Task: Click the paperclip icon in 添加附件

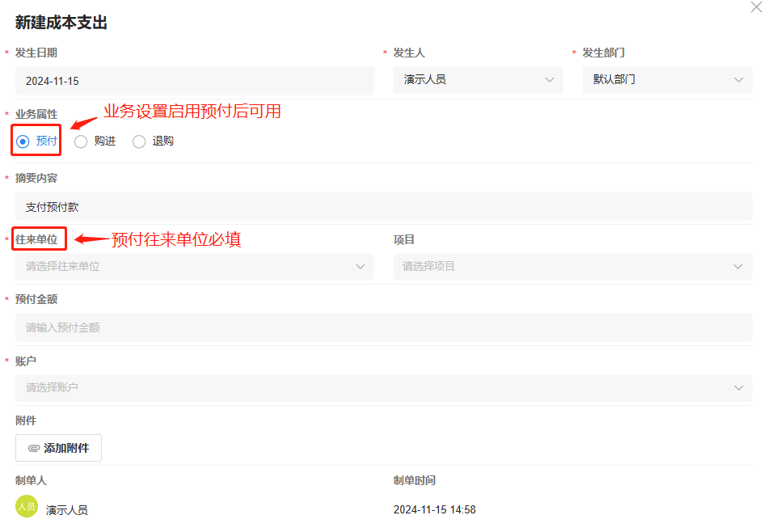Action: click(x=33, y=448)
